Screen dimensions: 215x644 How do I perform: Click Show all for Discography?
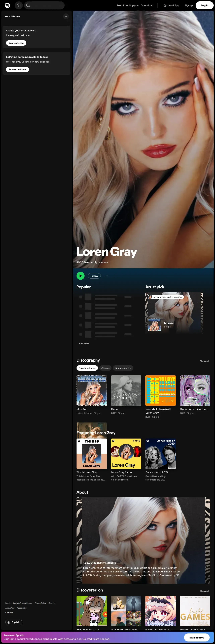point(204,361)
